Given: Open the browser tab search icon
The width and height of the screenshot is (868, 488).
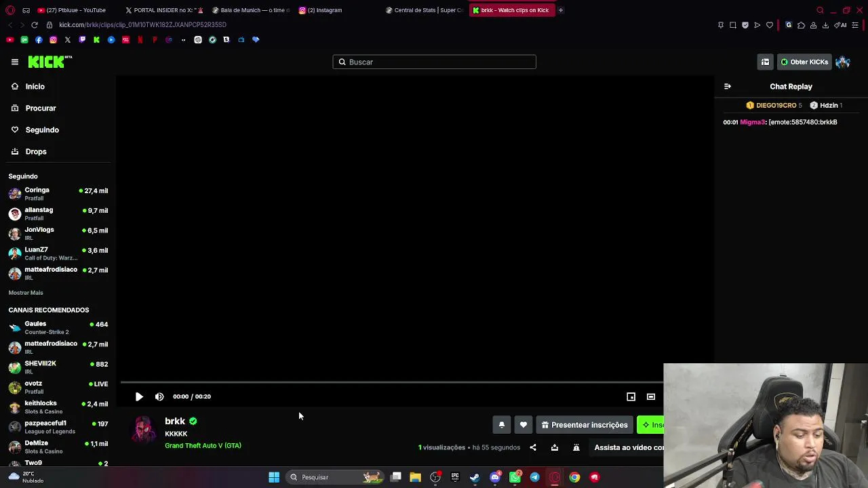Looking at the screenshot, I should pyautogui.click(x=820, y=10).
